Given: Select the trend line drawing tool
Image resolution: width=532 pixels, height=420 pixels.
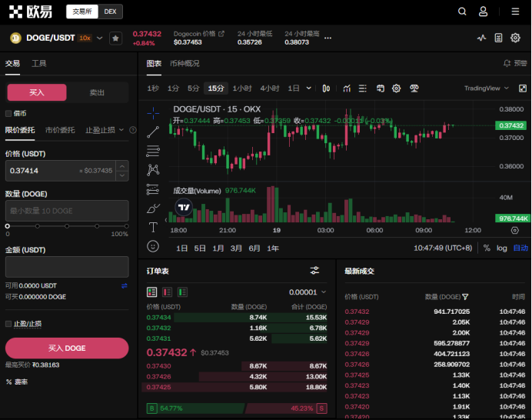Looking at the screenshot, I should (x=153, y=132).
